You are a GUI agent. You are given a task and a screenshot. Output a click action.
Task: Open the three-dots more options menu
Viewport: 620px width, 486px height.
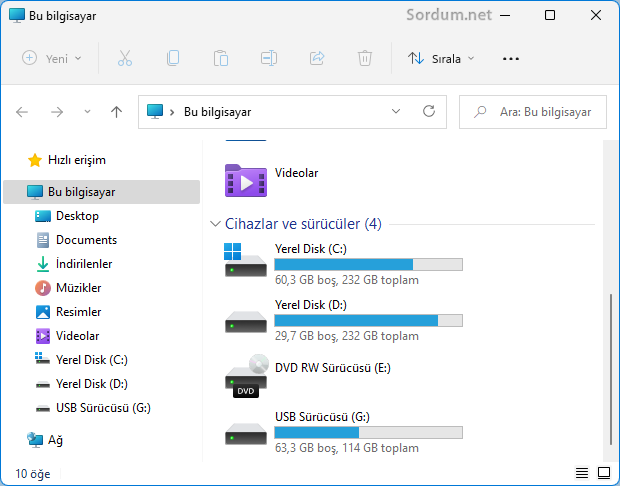(x=511, y=58)
